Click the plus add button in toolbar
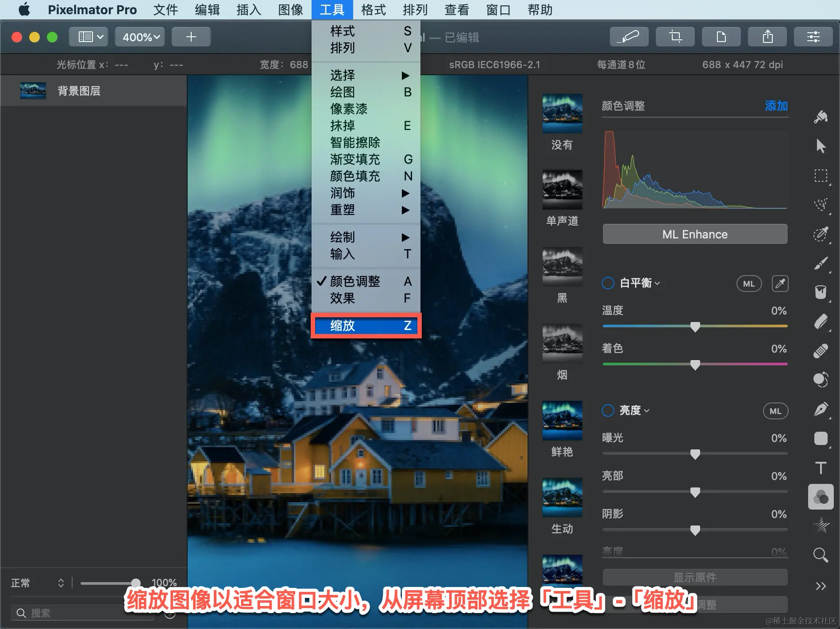Screen dimensions: 840x629 pyautogui.click(x=191, y=37)
